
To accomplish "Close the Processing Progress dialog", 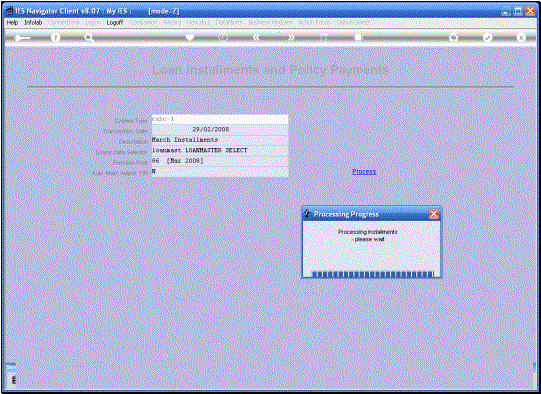I will (x=434, y=214).
